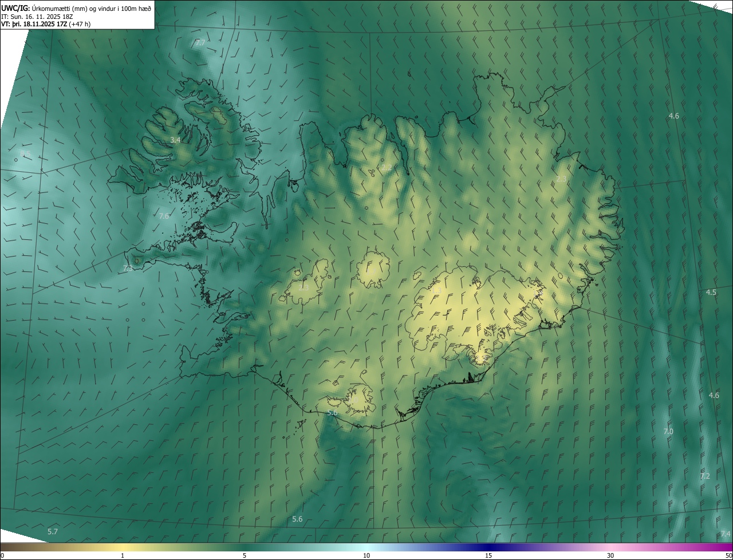This screenshot has height=560, width=733.
Task: Click the 7.6 value label in Breiðafjörður bay
Action: [164, 216]
